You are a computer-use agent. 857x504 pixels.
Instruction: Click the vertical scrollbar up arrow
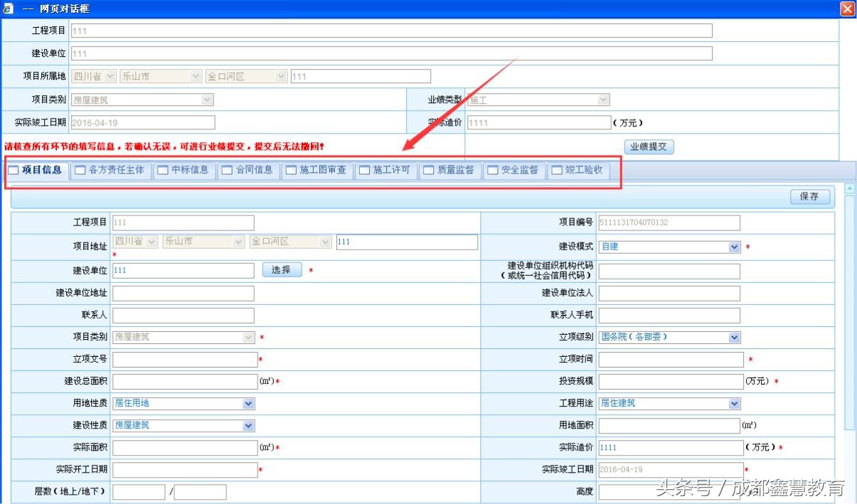tap(849, 188)
